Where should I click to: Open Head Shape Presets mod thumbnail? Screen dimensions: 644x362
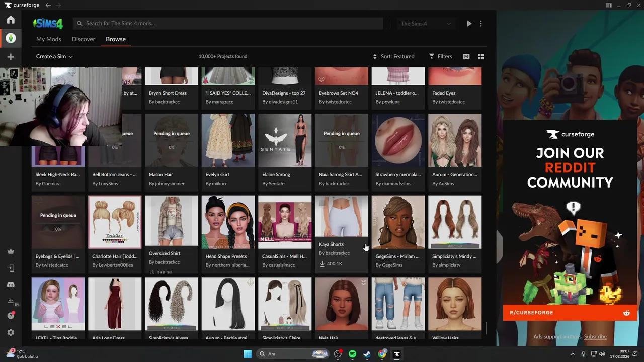[228, 222]
